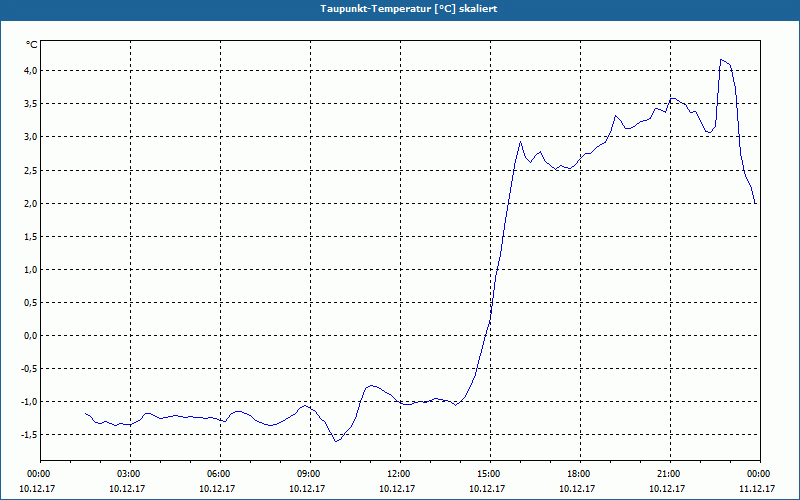Click the '0,5' y-axis label
This screenshot has height=500, width=800.
(x=31, y=303)
